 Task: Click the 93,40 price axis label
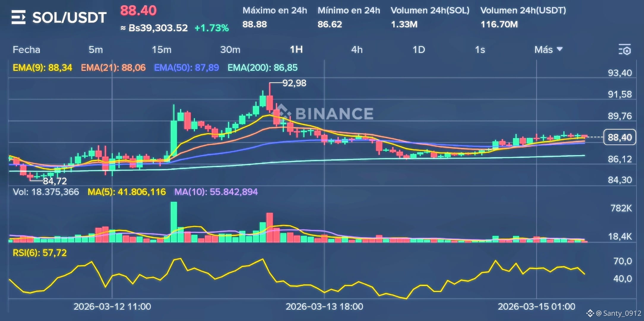click(x=620, y=73)
